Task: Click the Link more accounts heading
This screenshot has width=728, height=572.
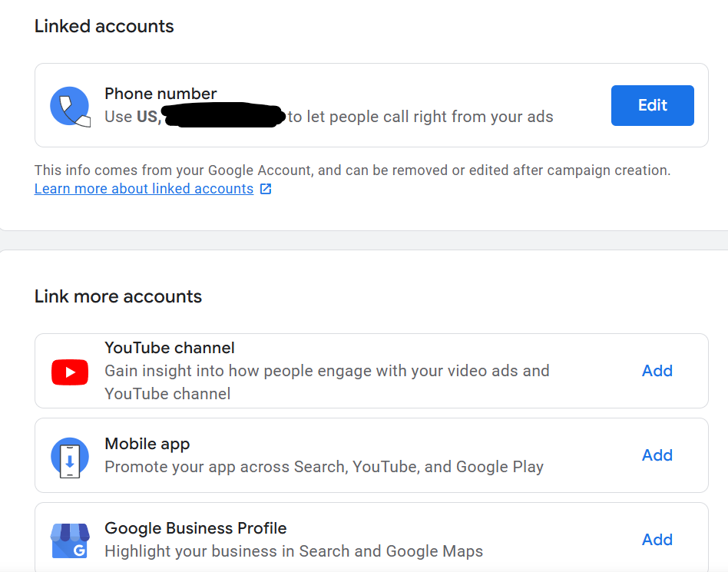Action: [x=118, y=296]
